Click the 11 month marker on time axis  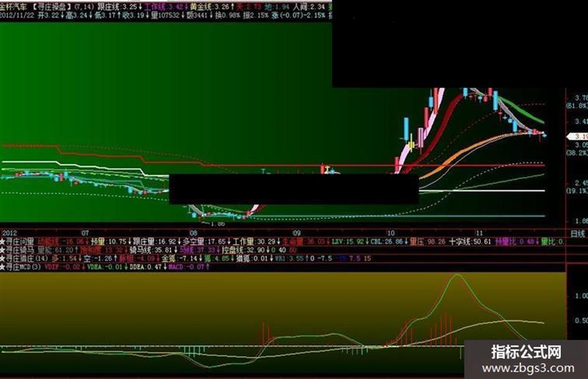click(479, 233)
